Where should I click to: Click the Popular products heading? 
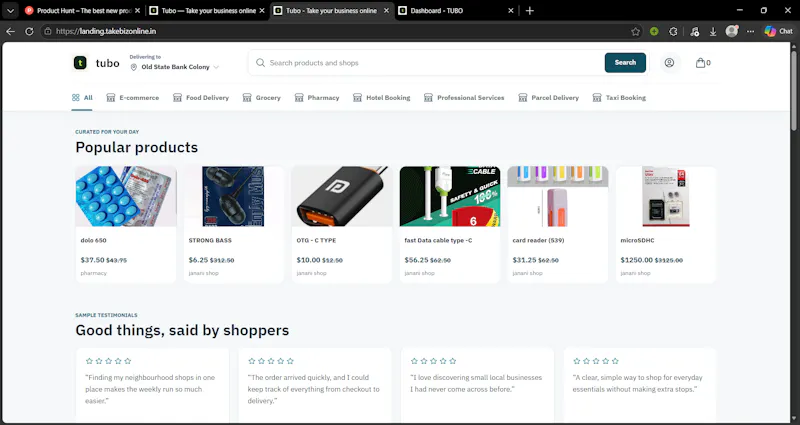(137, 147)
